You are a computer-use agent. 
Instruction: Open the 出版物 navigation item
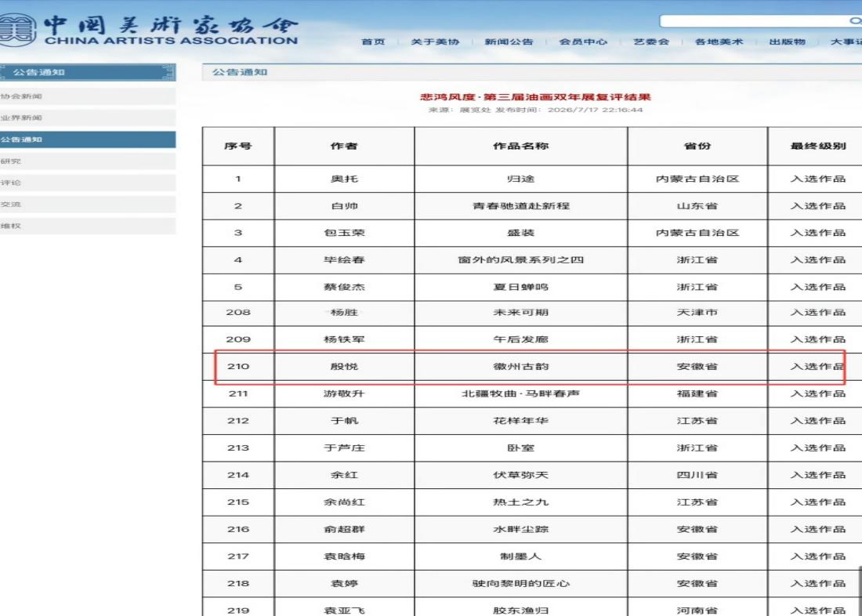(787, 42)
